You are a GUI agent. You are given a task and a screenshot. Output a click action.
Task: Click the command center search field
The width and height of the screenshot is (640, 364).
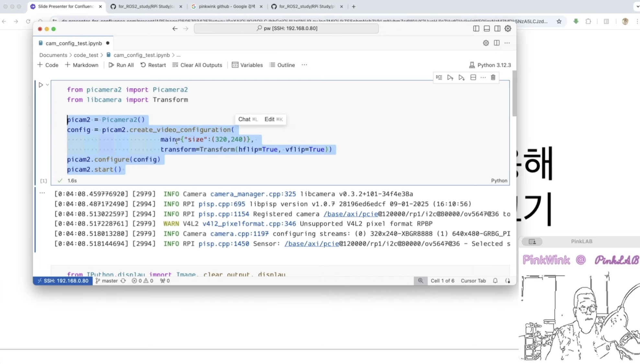point(286,28)
